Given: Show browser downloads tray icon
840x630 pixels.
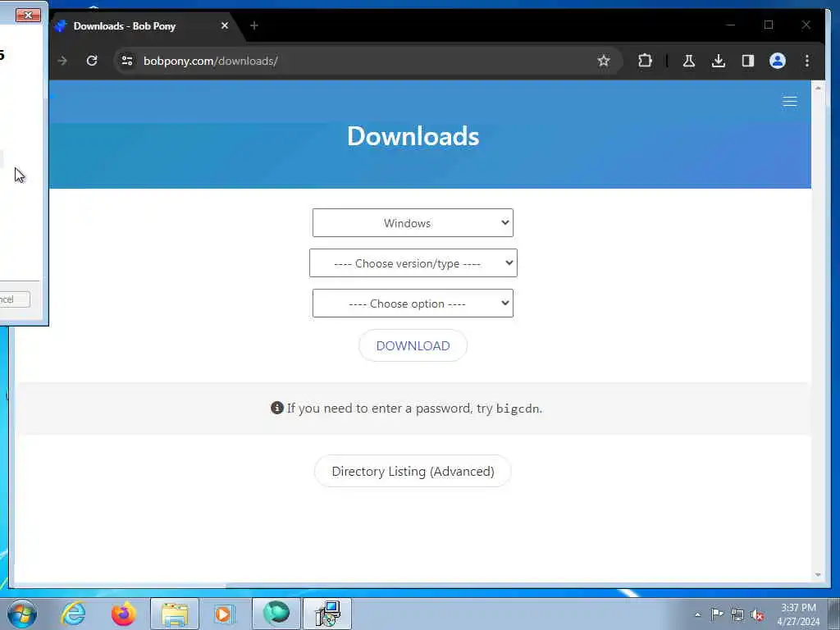Looking at the screenshot, I should [x=719, y=61].
